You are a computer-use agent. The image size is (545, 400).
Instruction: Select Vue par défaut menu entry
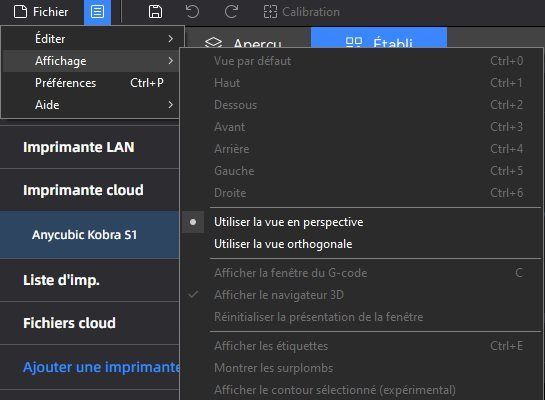(361, 61)
